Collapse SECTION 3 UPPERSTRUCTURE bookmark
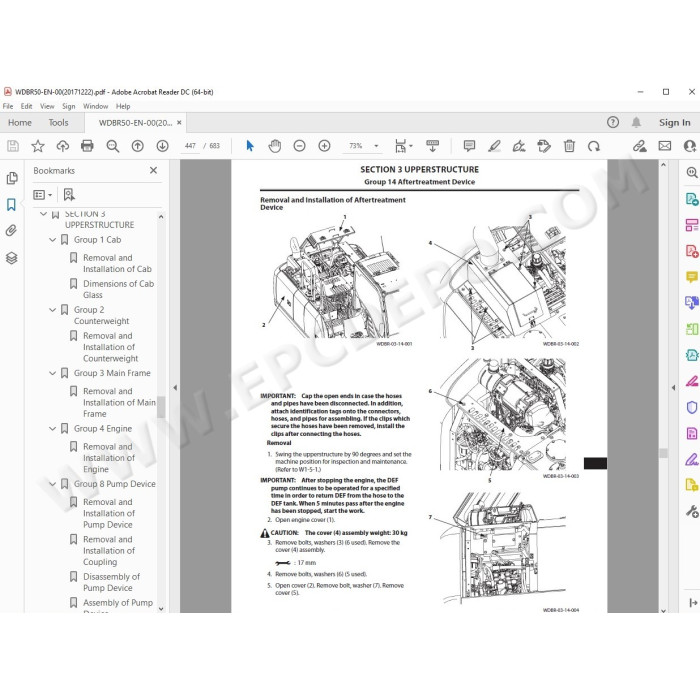Image resolution: width=700 pixels, height=700 pixels. click(43, 214)
